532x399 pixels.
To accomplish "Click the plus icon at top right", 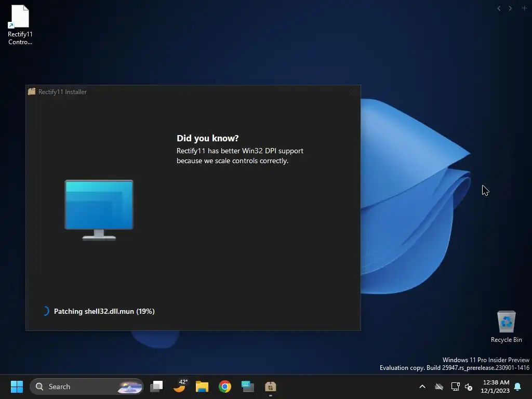I will point(524,8).
